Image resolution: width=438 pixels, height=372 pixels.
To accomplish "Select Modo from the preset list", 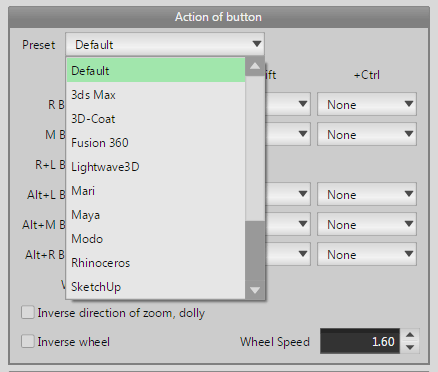I will click(x=156, y=239).
